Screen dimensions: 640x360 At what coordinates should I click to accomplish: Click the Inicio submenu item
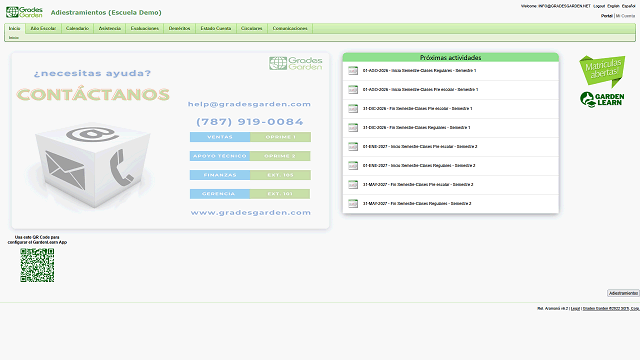[14, 38]
